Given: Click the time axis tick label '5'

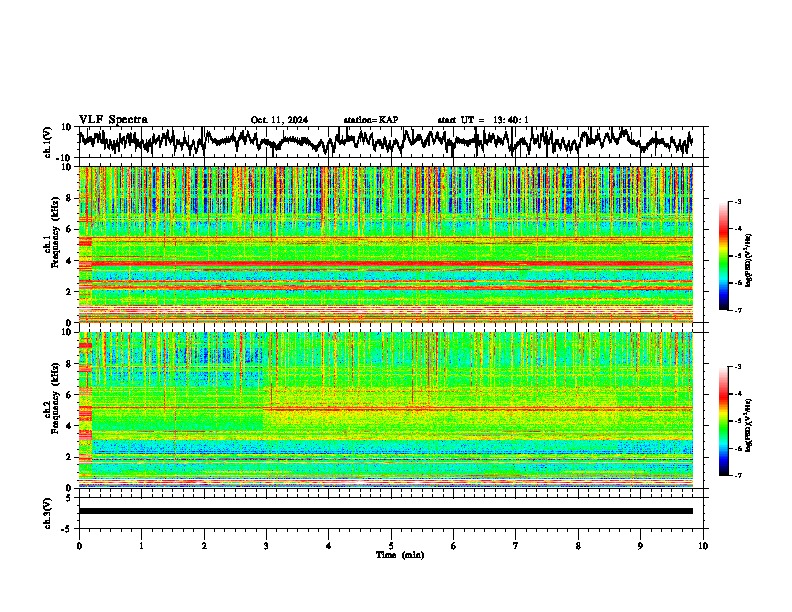Looking at the screenshot, I should [391, 546].
